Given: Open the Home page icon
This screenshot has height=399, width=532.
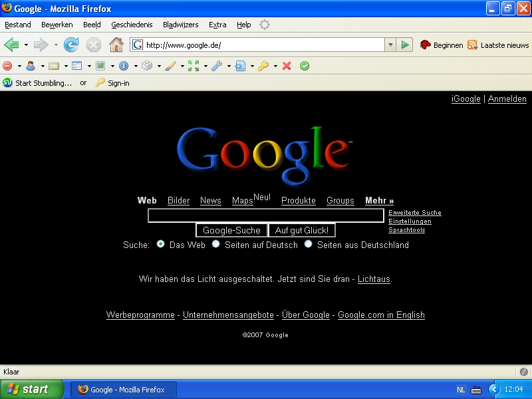Looking at the screenshot, I should click(116, 45).
